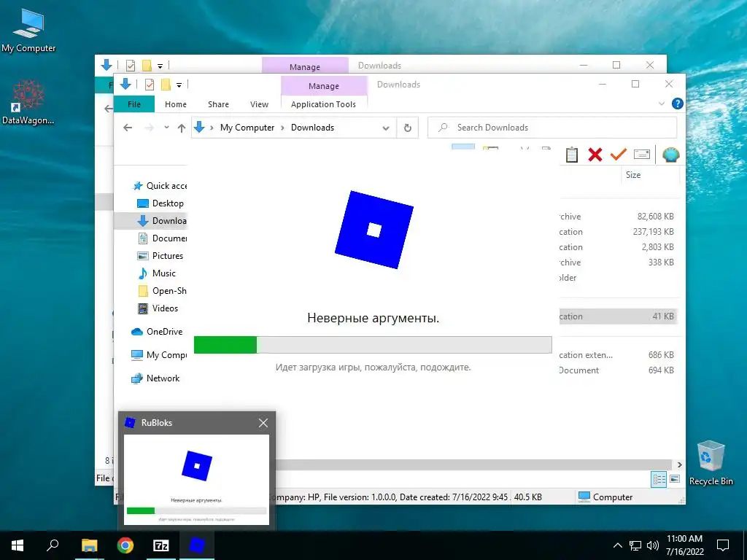Screen dimensions: 747x560
Task: Select OneDrive in navigation pane
Action: tap(158, 332)
